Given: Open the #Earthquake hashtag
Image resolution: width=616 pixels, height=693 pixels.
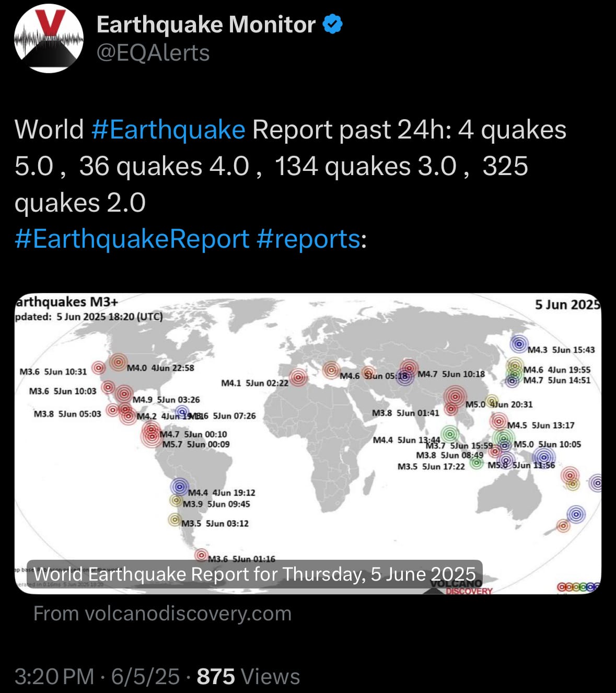Looking at the screenshot, I should click(168, 129).
